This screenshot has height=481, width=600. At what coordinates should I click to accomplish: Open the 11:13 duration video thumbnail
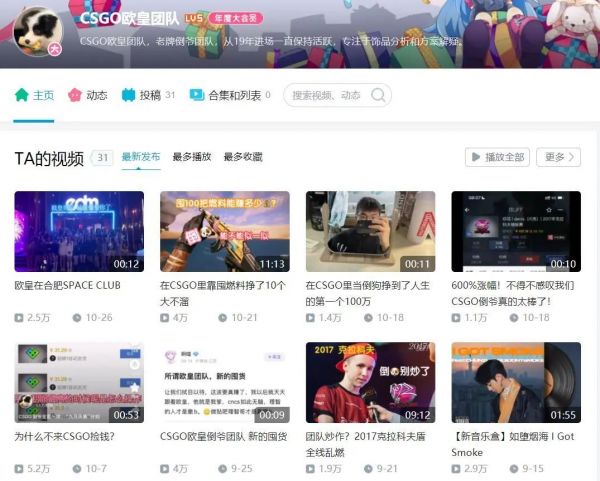pos(225,231)
